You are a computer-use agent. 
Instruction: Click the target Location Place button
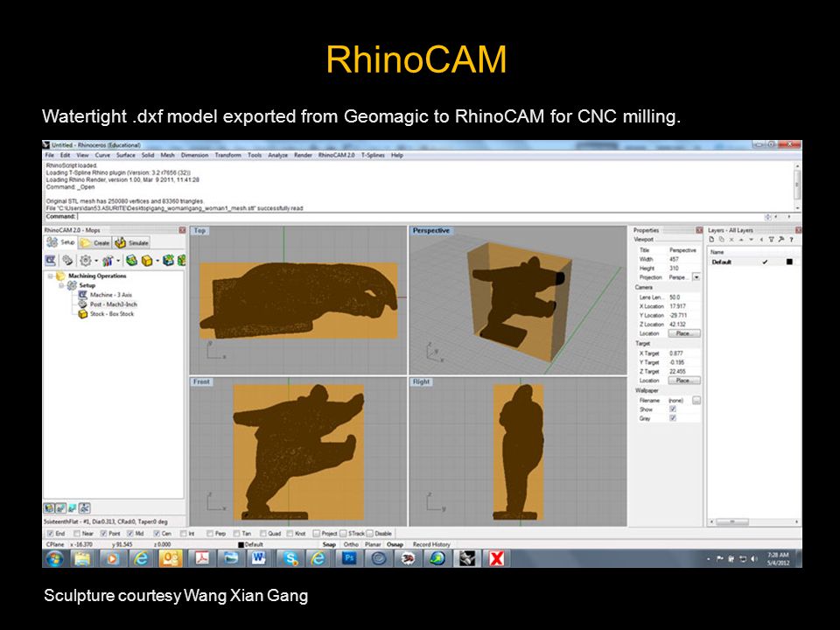[683, 381]
